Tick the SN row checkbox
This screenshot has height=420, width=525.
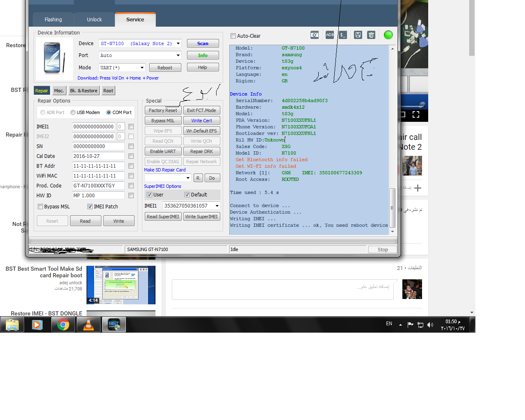(x=131, y=146)
